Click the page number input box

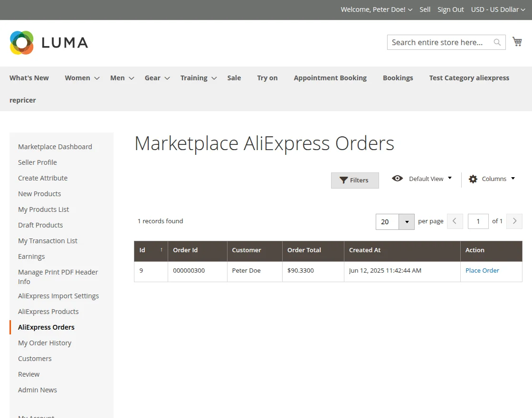click(478, 221)
